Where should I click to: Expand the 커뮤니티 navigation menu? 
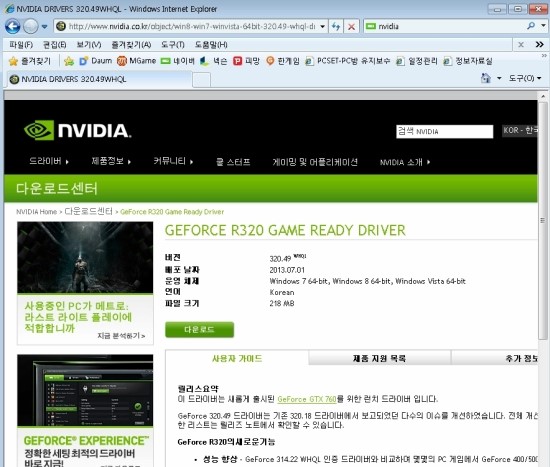click(x=173, y=161)
